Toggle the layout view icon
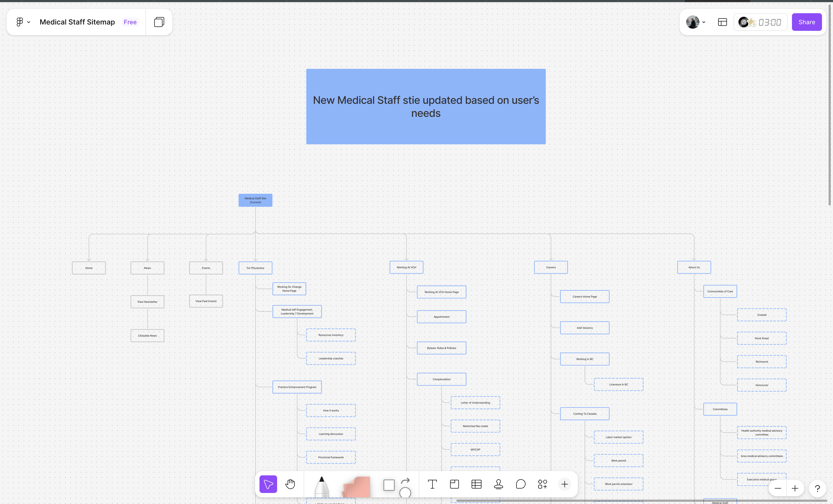Viewport: 833px width, 504px height. (x=722, y=22)
